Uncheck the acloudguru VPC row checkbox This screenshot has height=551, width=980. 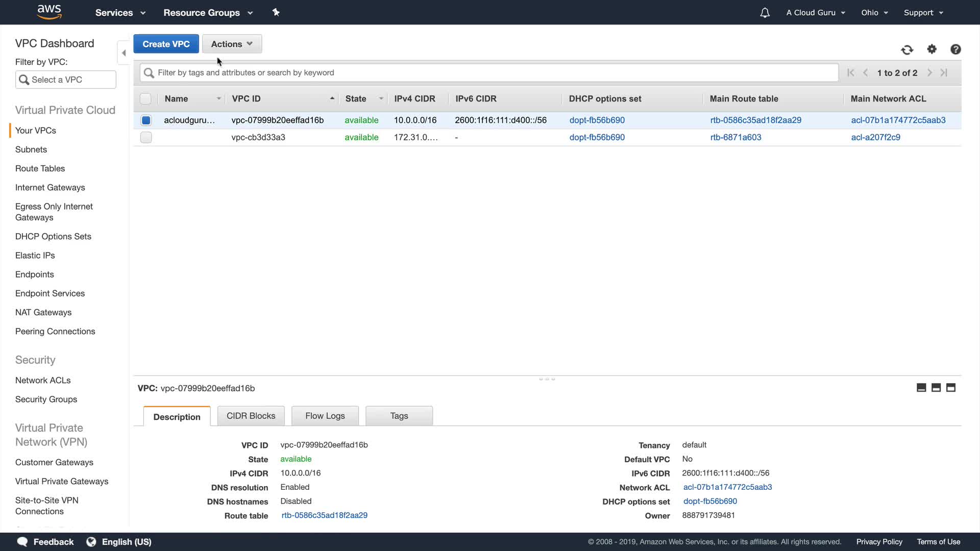click(x=146, y=120)
